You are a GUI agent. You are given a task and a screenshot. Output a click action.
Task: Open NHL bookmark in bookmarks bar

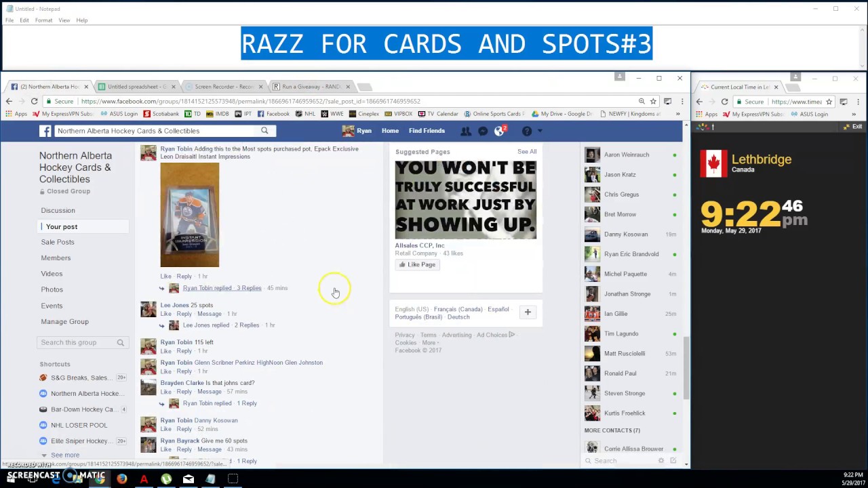(306, 114)
